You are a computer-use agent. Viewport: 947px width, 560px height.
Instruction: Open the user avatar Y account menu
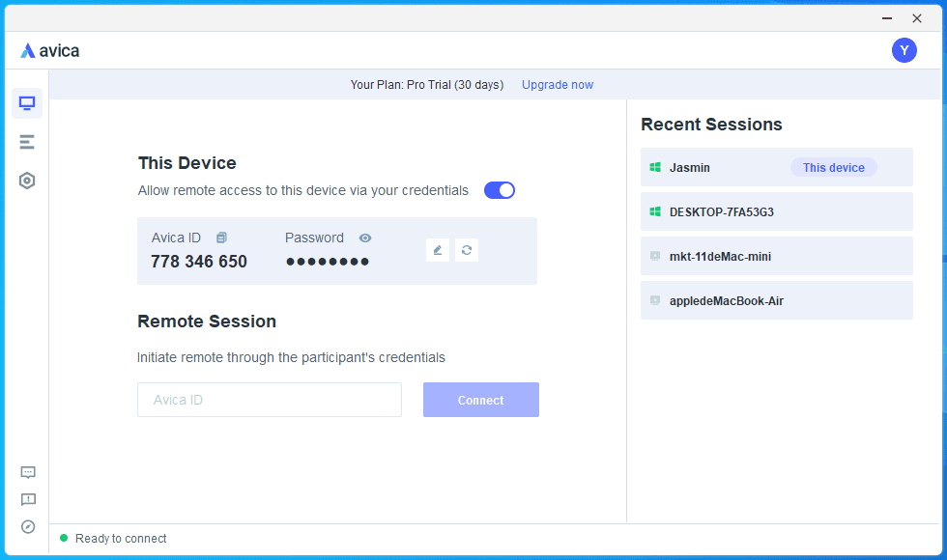tap(904, 50)
